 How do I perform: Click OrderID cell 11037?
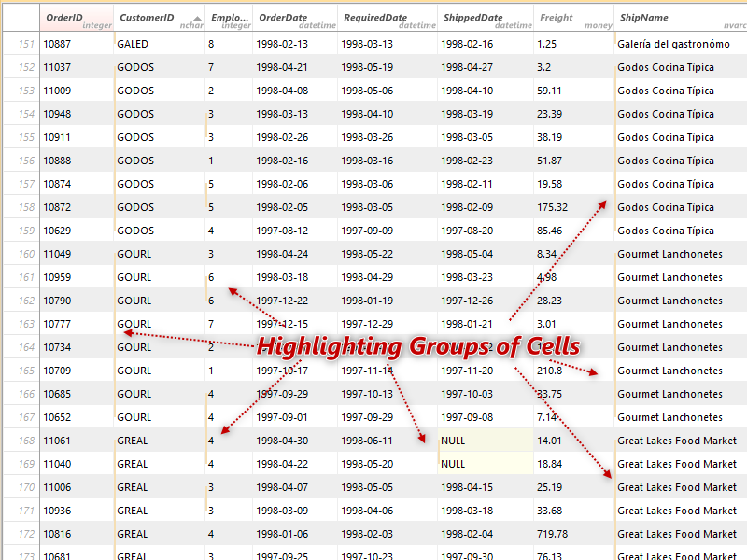[x=77, y=67]
